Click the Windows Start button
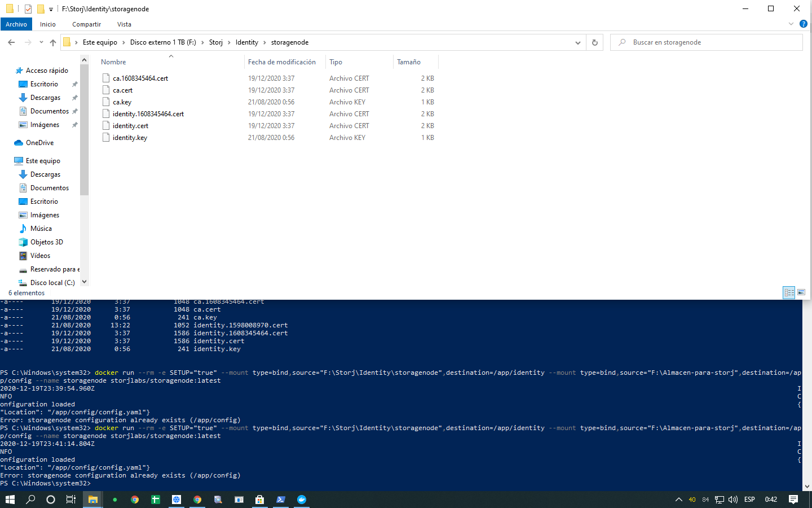The height and width of the screenshot is (508, 812). (10, 500)
